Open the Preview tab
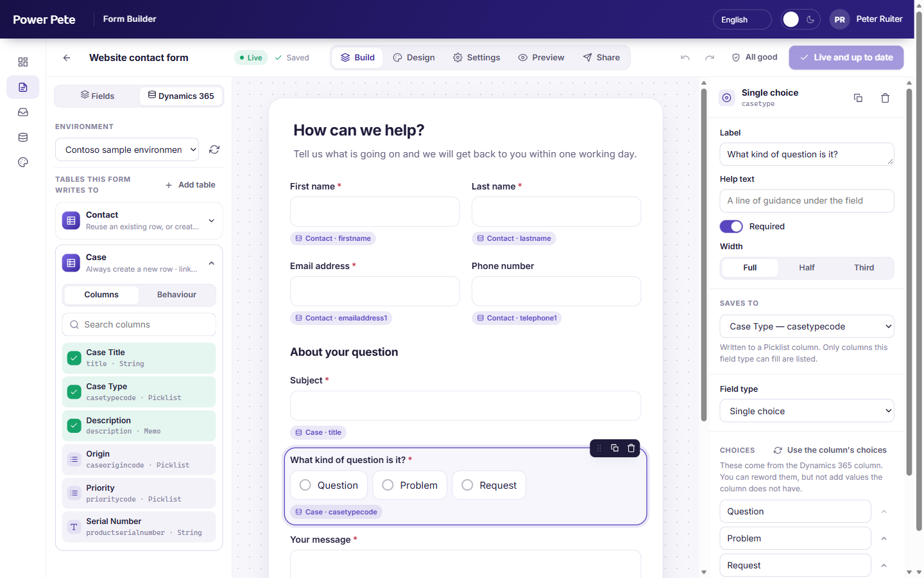This screenshot has width=924, height=578. (x=542, y=58)
